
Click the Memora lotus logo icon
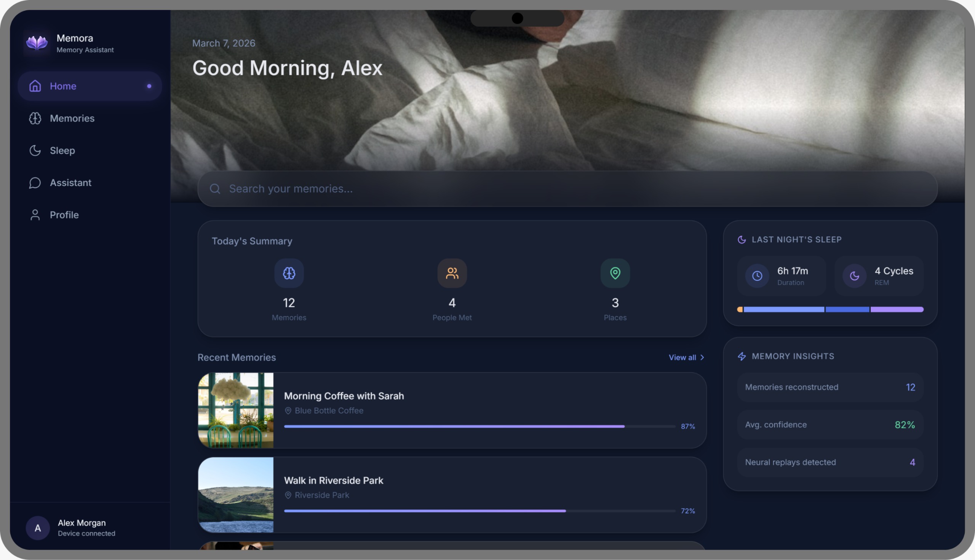coord(37,43)
